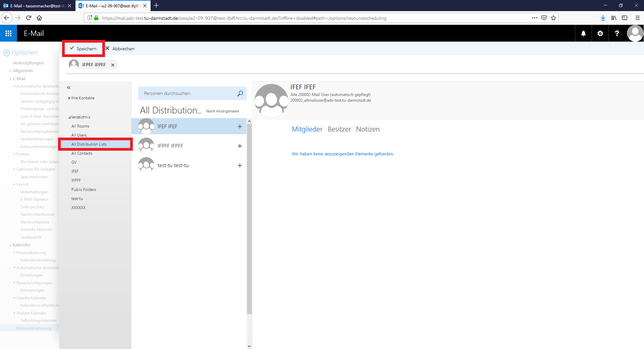Select All Distribution Lists directory
The height and width of the screenshot is (349, 644).
[95, 144]
